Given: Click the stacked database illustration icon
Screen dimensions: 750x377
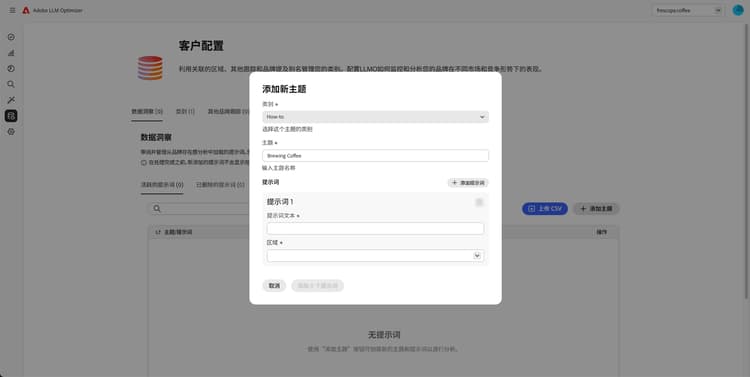Looking at the screenshot, I should (150, 68).
